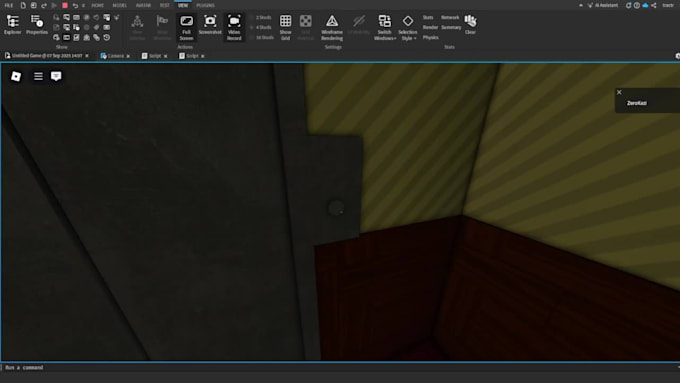This screenshot has width=680, height=383.
Task: Select 4 Studs grid size
Action: coord(260,27)
